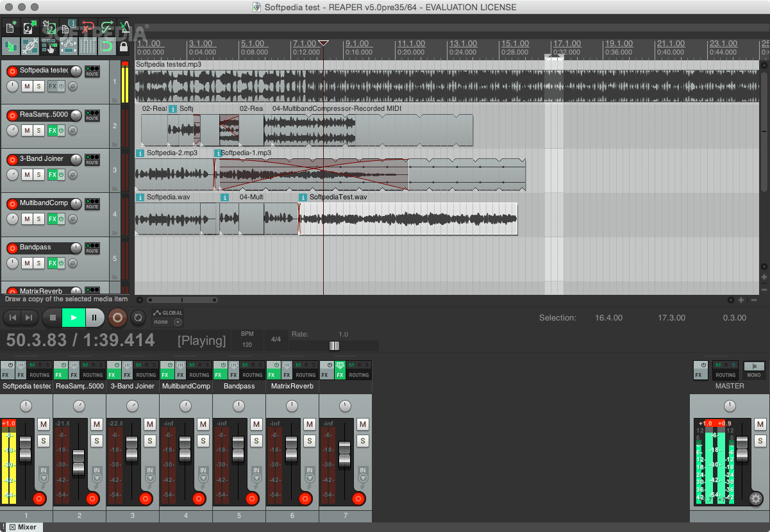Click Stop button in transport

click(53, 317)
